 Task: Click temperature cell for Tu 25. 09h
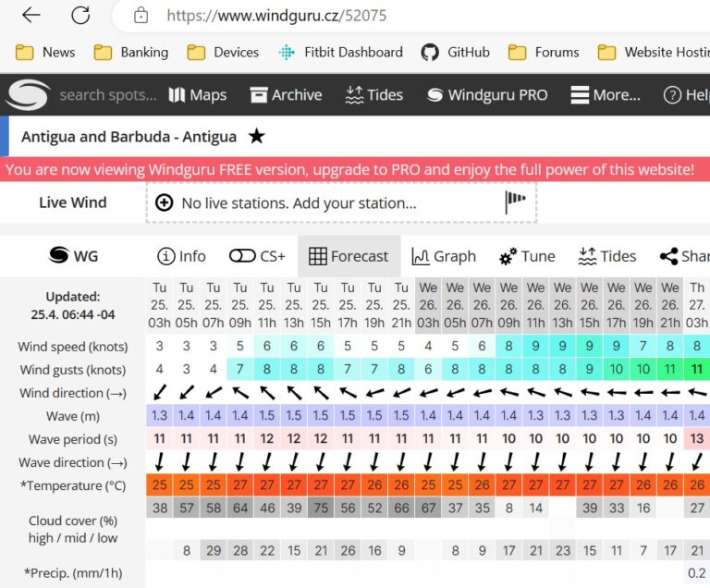tap(240, 484)
